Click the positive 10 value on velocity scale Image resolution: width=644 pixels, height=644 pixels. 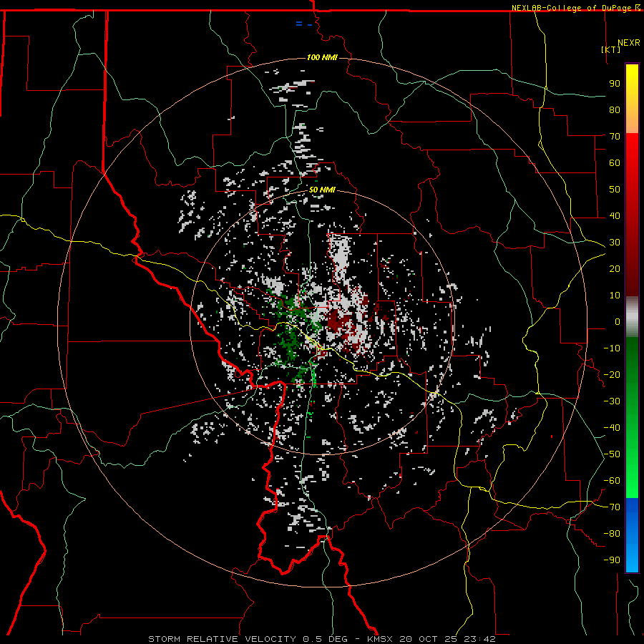[x=615, y=296]
